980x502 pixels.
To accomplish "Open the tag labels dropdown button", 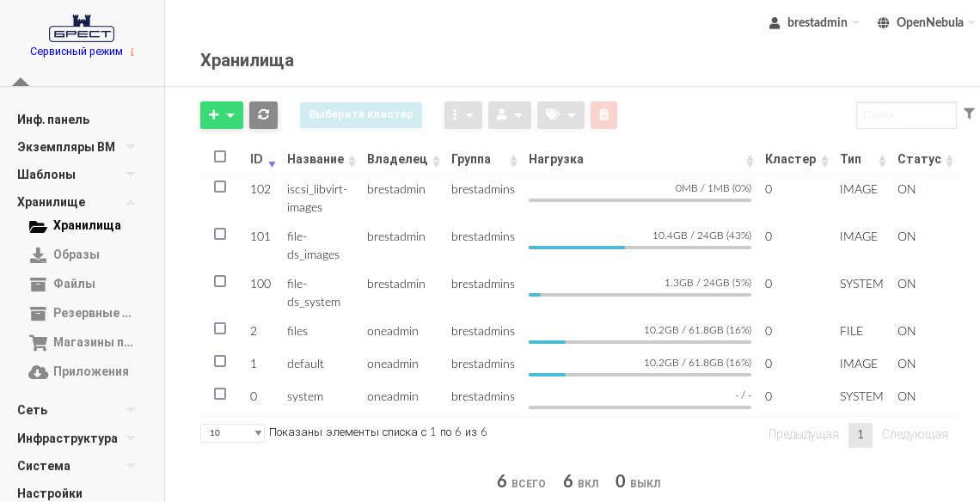I will [x=560, y=115].
